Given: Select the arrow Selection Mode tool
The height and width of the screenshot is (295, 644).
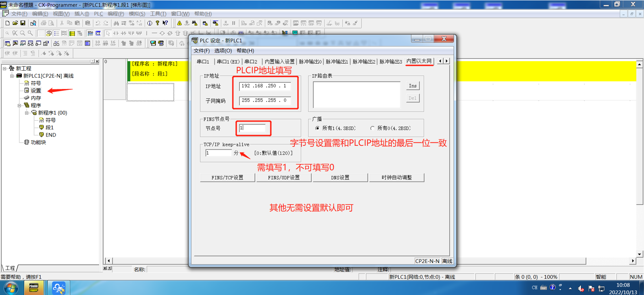Looking at the screenshot, I should click(x=108, y=33).
